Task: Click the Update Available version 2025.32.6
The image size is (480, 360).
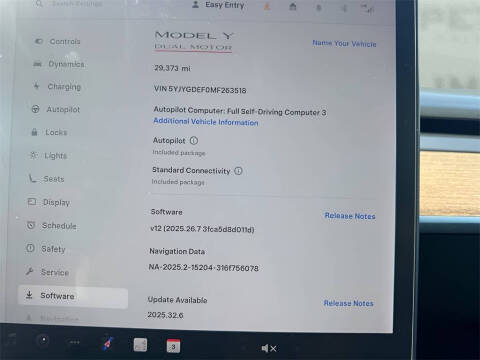Action: point(165,315)
